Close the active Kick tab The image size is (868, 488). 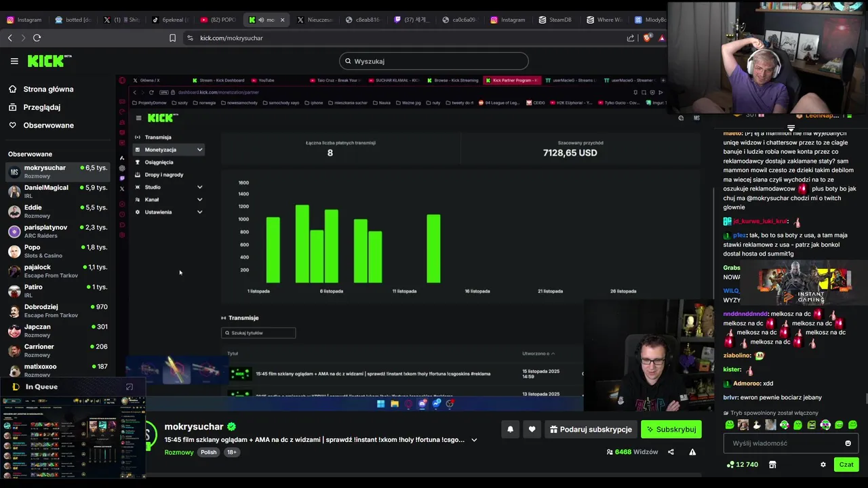pyautogui.click(x=283, y=20)
